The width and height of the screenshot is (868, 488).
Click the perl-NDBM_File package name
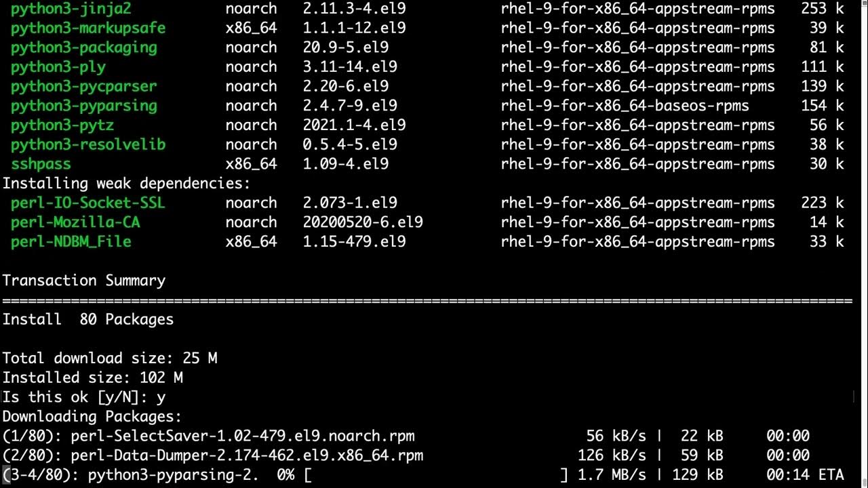71,242
